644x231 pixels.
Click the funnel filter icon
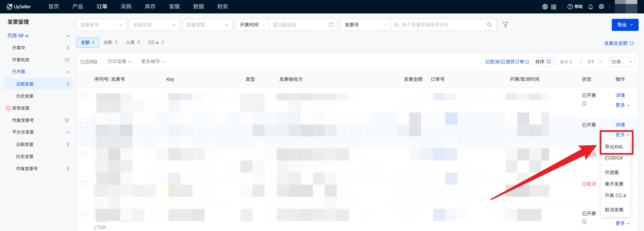coord(505,25)
